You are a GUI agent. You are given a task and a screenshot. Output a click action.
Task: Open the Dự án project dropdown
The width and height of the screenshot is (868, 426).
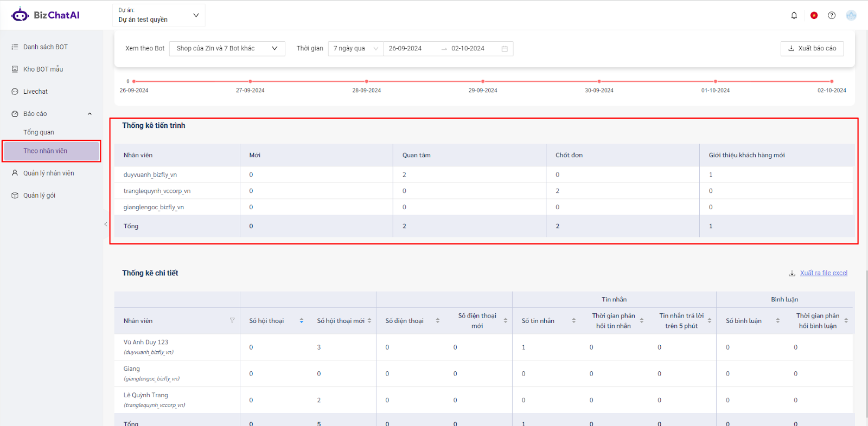click(158, 15)
